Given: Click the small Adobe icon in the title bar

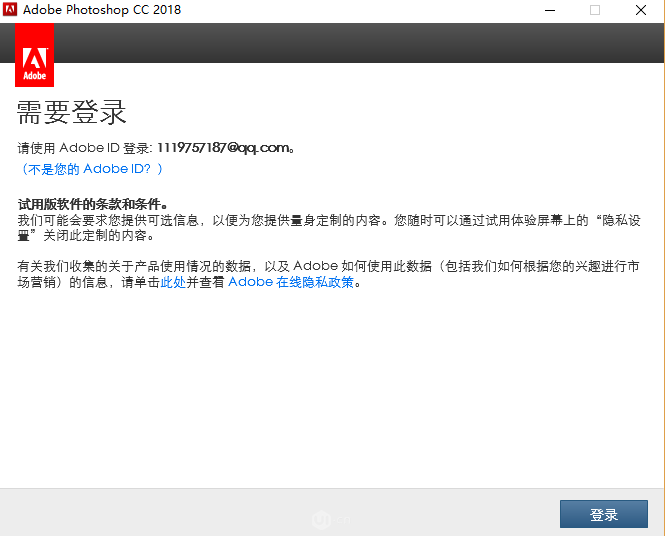Looking at the screenshot, I should 10,10.
